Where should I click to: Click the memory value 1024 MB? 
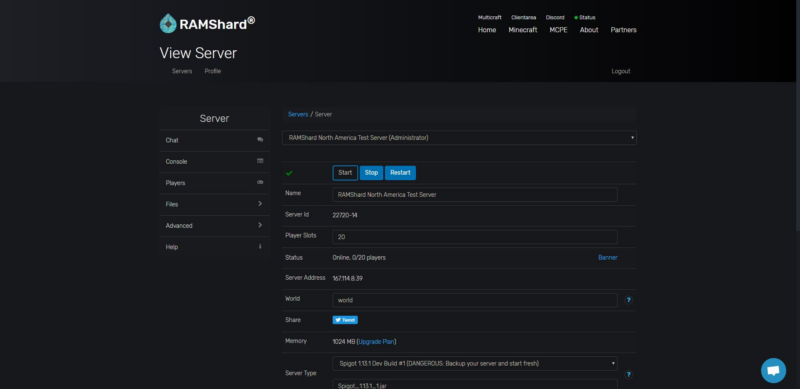[x=344, y=342]
